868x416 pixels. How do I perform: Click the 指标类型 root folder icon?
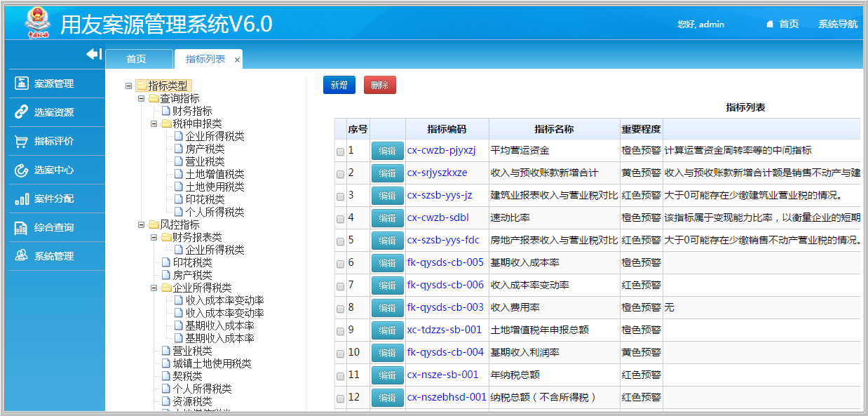coord(142,86)
